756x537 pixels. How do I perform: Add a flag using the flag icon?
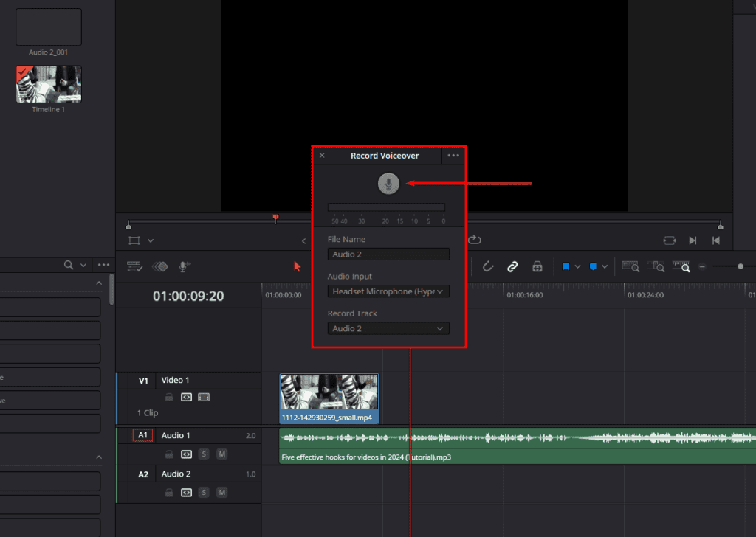click(567, 266)
